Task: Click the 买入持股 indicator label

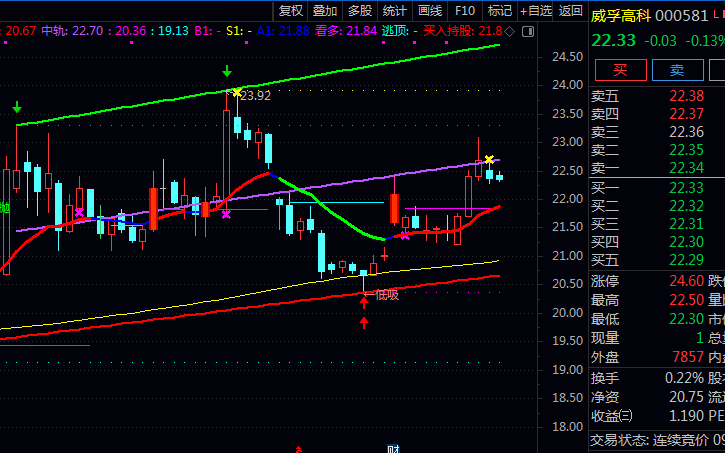Action: tap(448, 31)
